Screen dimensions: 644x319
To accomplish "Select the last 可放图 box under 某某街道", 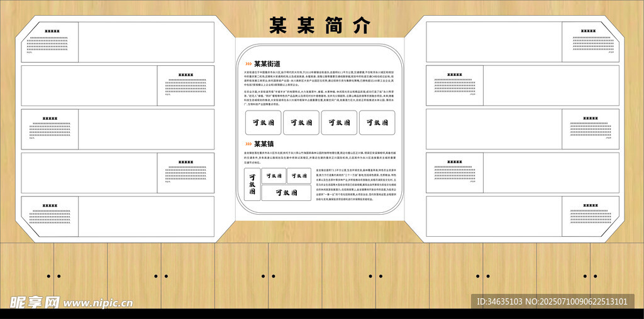I will pyautogui.click(x=377, y=123).
